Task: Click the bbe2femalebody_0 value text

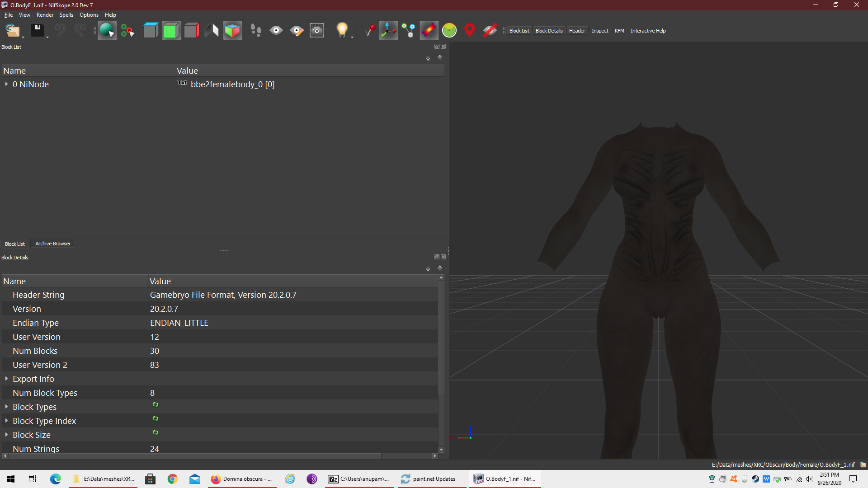Action: pos(232,84)
